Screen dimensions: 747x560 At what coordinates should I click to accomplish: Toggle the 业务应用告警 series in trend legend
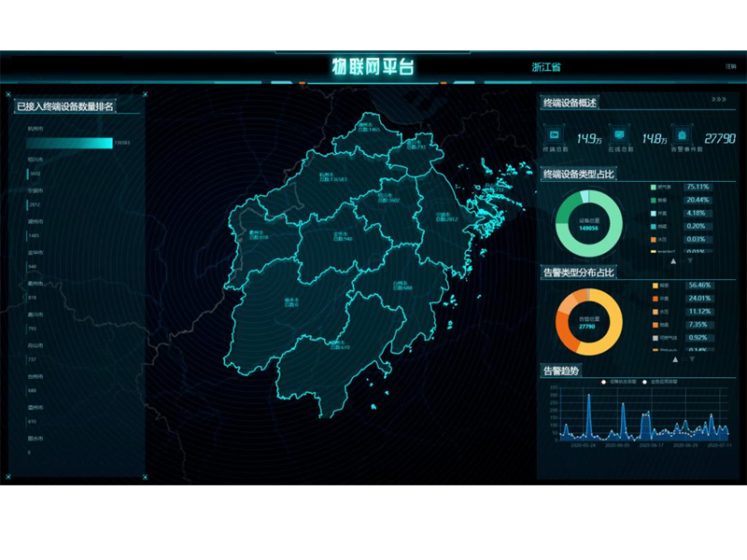click(x=660, y=382)
